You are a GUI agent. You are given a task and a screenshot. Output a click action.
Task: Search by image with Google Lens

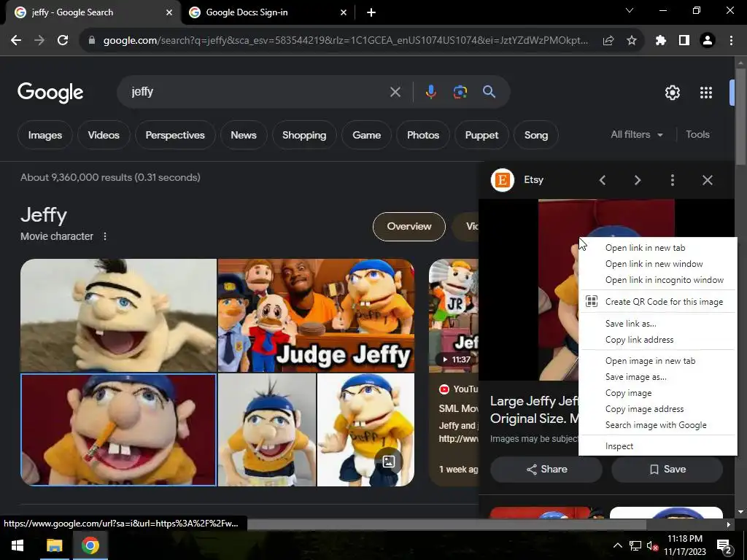tap(460, 92)
